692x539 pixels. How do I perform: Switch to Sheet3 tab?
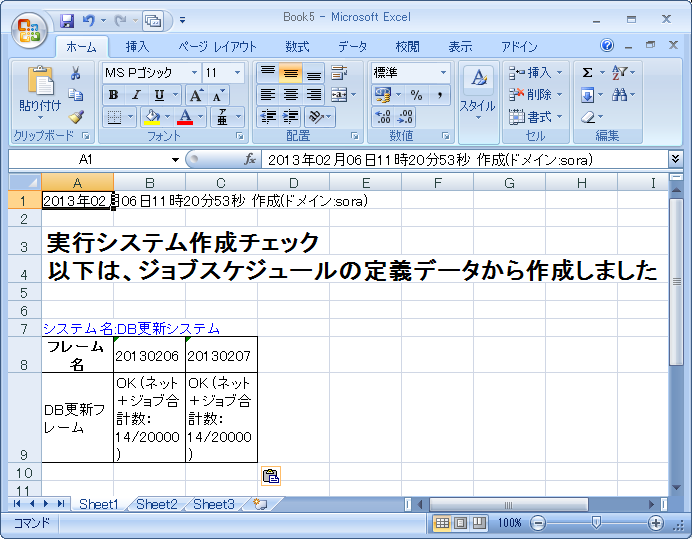point(214,504)
